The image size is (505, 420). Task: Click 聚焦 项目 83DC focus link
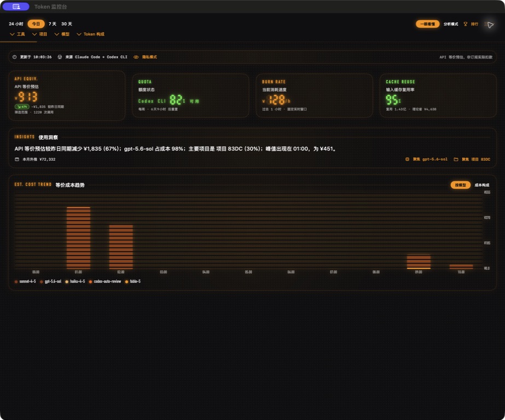[x=476, y=159]
